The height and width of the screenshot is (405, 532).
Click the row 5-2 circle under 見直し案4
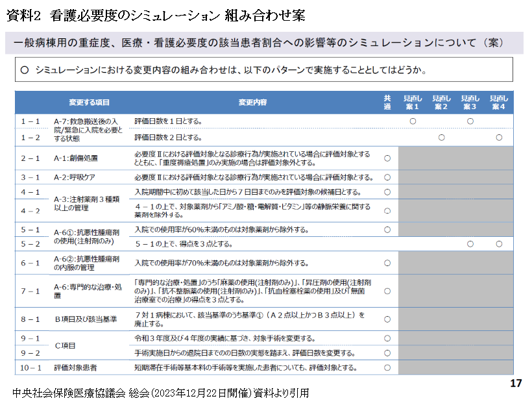[x=499, y=244]
